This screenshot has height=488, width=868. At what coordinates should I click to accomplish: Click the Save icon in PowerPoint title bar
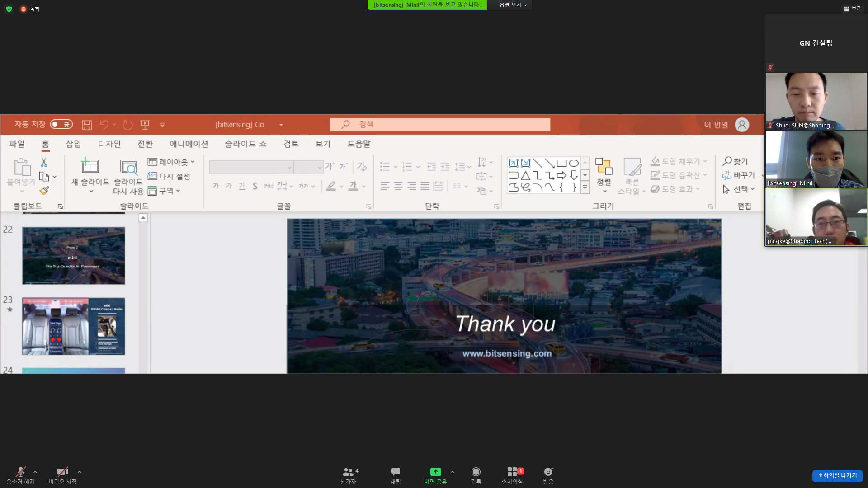point(87,125)
